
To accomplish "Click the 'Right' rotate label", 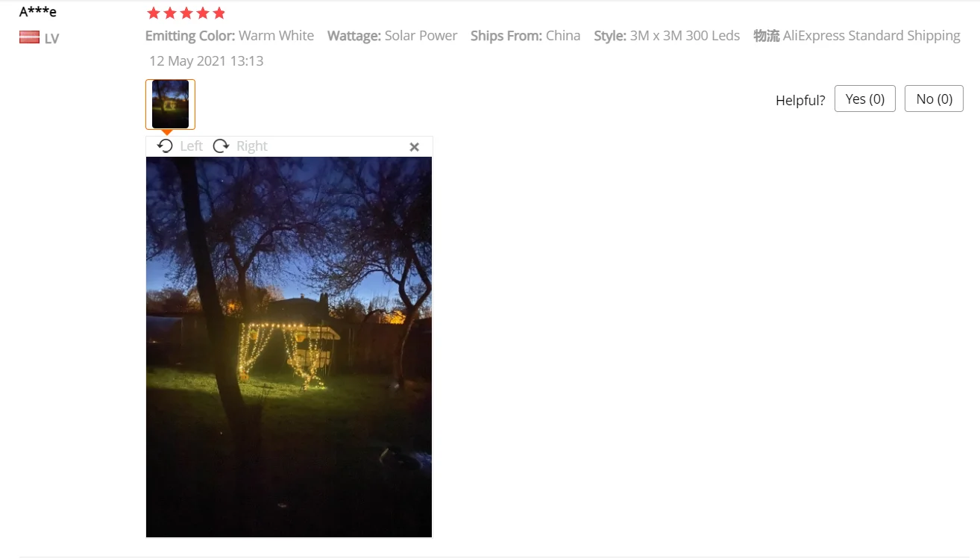I will pyautogui.click(x=252, y=146).
